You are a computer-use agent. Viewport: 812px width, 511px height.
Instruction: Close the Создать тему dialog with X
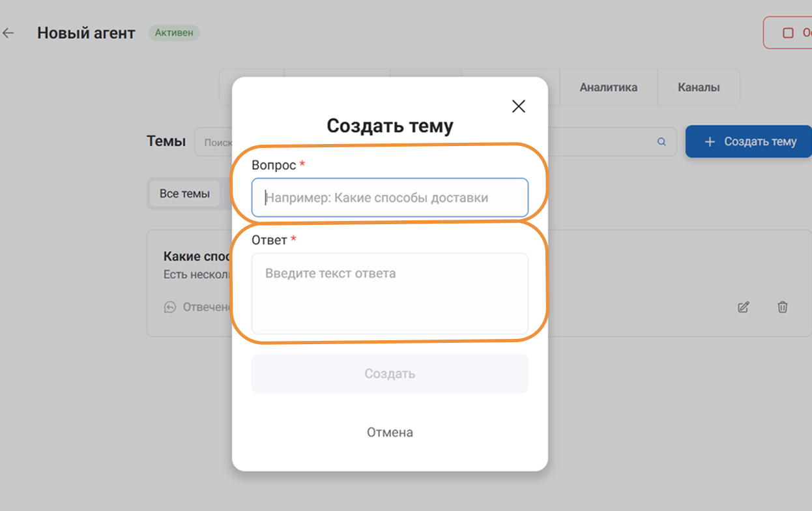coord(518,106)
